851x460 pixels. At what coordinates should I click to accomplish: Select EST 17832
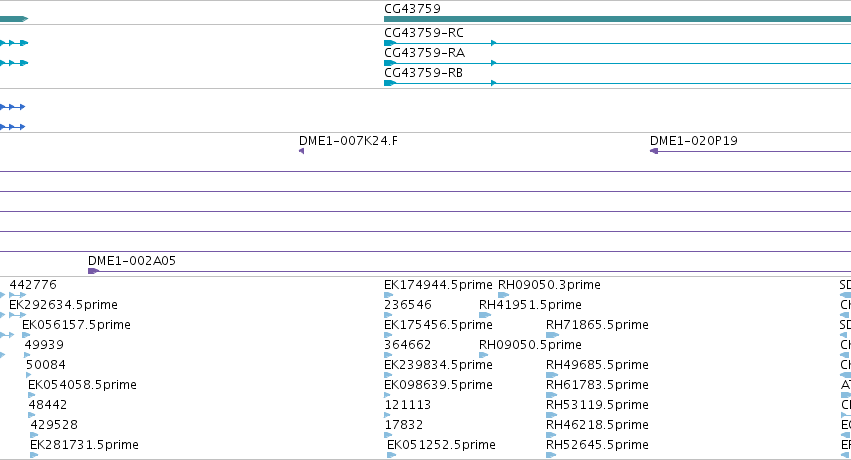[403, 425]
